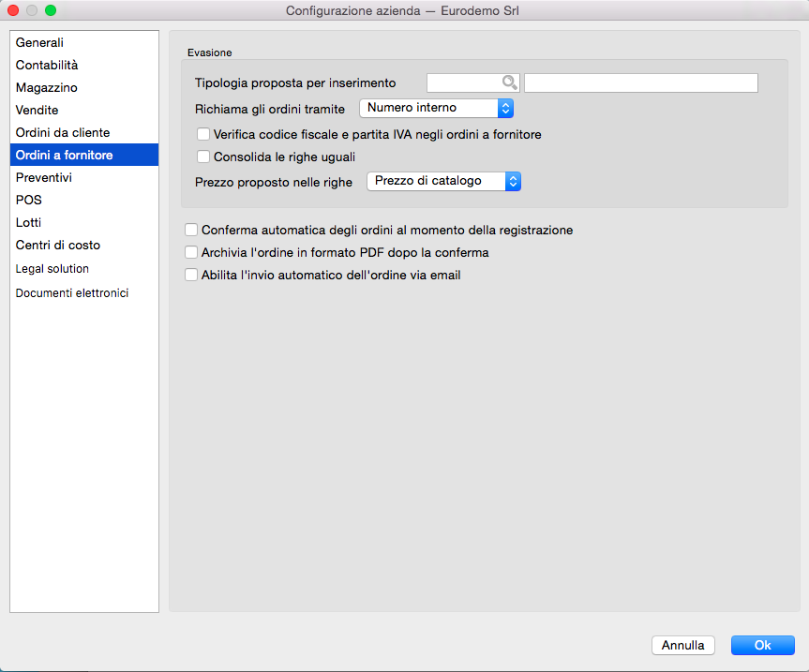The image size is (809, 672).
Task: Open Preventivi settings
Action: (x=44, y=178)
